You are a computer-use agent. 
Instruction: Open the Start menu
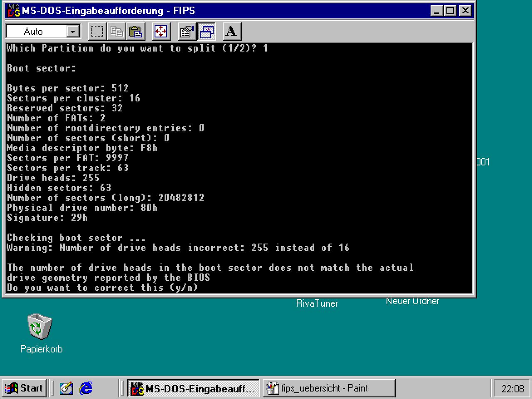[24, 388]
